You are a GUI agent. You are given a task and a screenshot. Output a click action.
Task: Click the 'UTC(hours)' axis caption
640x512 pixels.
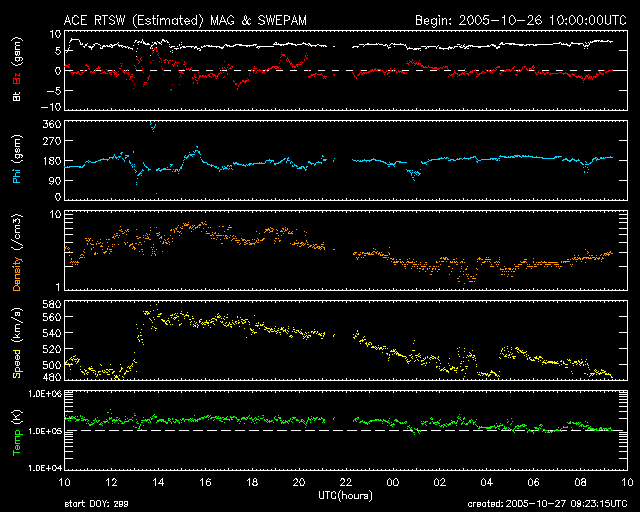point(345,496)
